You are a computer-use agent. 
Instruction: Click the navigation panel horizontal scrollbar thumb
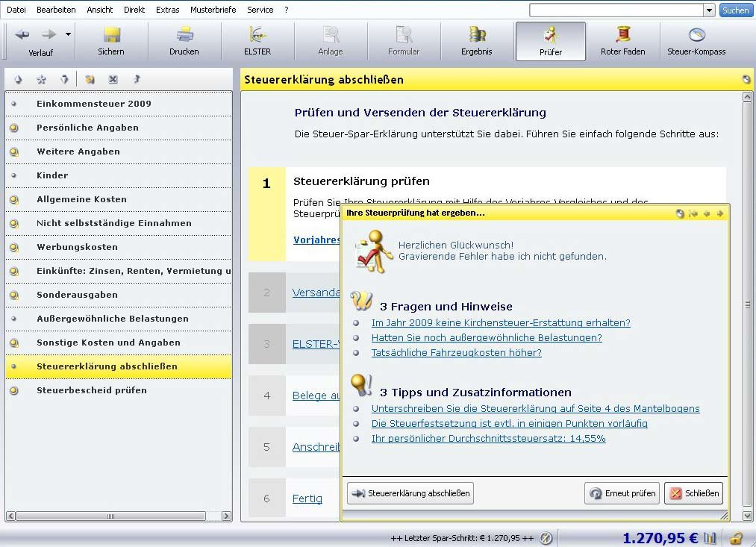[x=110, y=516]
